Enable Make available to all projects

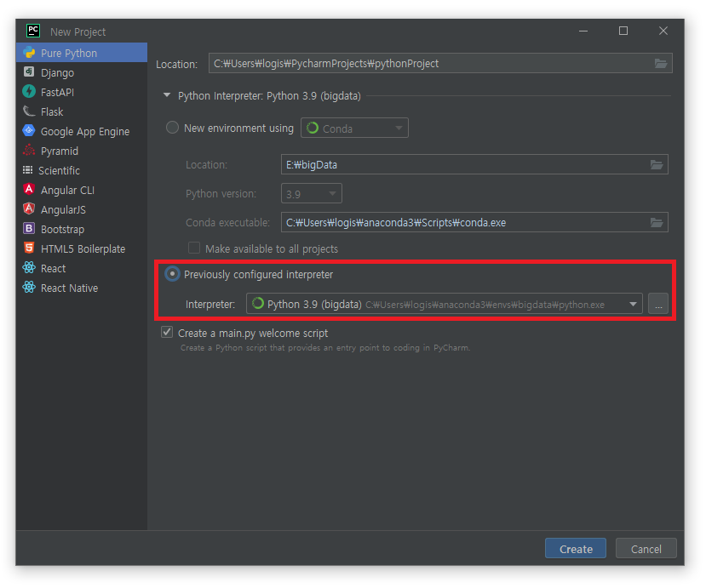pyautogui.click(x=194, y=248)
